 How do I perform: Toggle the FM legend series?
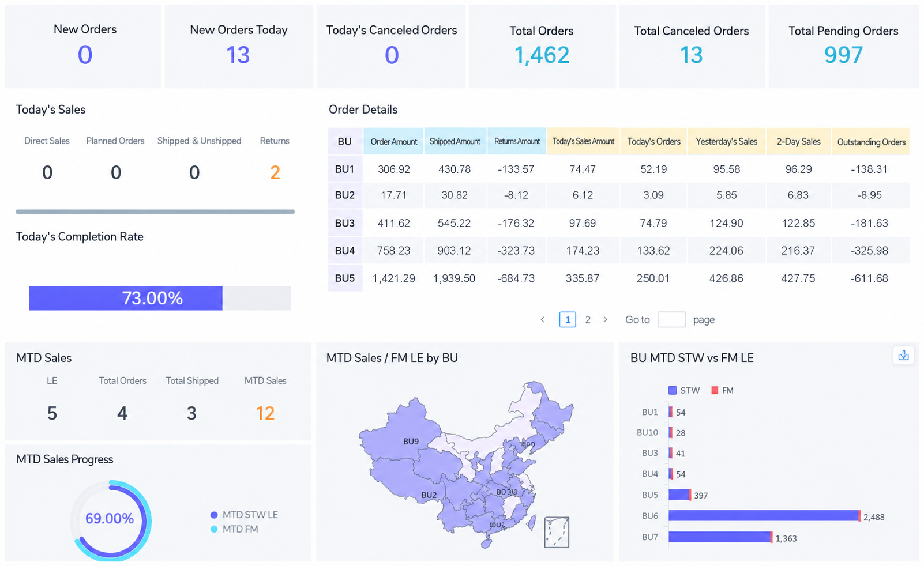click(x=722, y=390)
